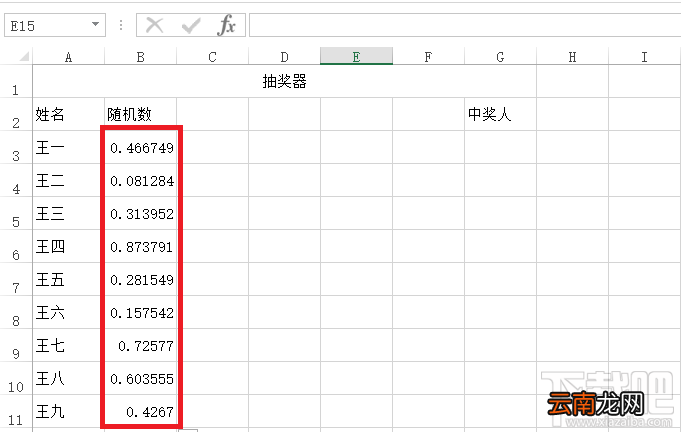Select the cell containing 王九

[69, 411]
